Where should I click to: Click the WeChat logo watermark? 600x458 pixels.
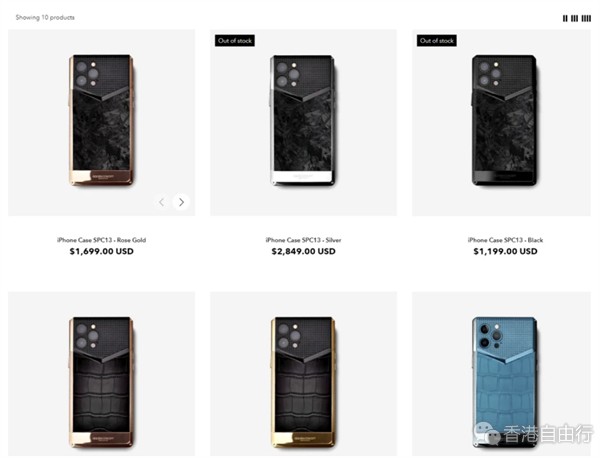(x=486, y=434)
